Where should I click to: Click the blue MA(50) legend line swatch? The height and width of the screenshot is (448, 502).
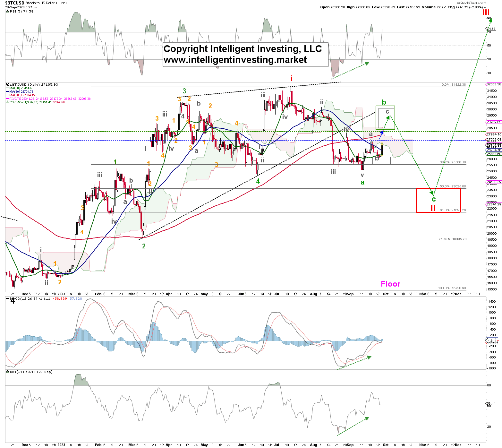pos(8,91)
